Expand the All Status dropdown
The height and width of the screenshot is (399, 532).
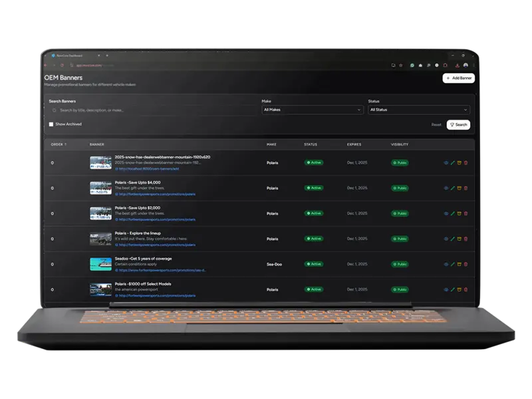[420, 108]
